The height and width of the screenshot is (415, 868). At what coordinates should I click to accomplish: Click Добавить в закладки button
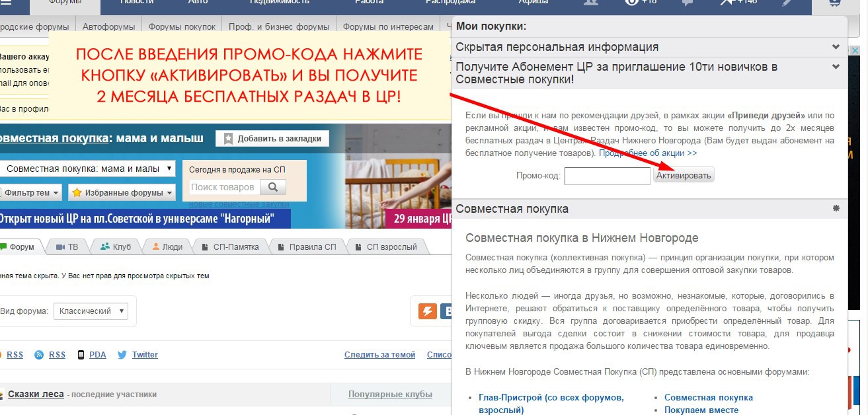(x=272, y=139)
